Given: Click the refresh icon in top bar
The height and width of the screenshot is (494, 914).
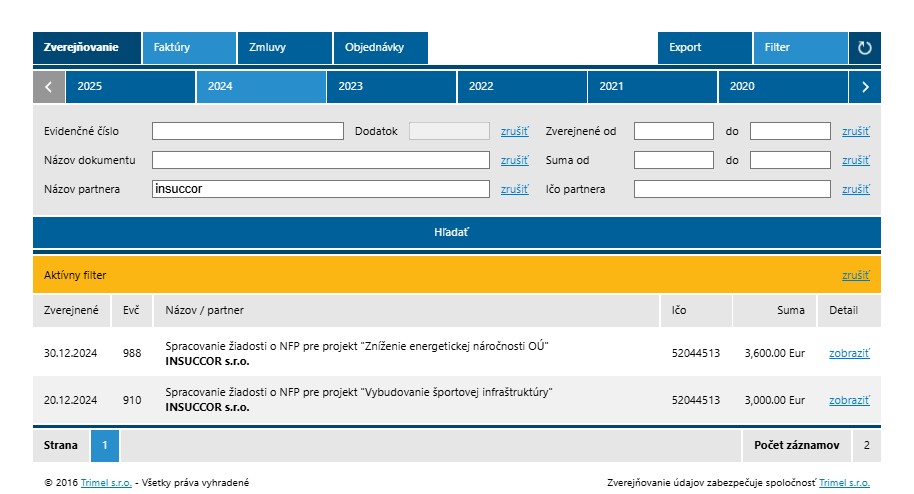Looking at the screenshot, I should [865, 47].
